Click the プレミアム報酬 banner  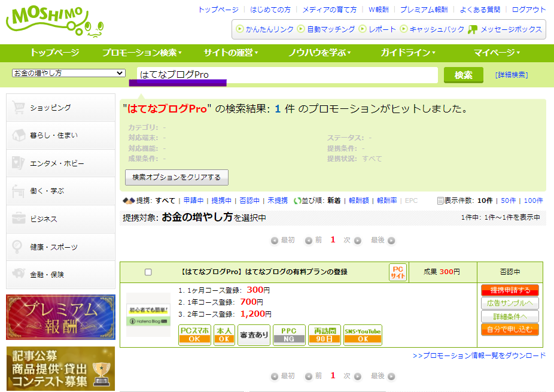(61, 317)
